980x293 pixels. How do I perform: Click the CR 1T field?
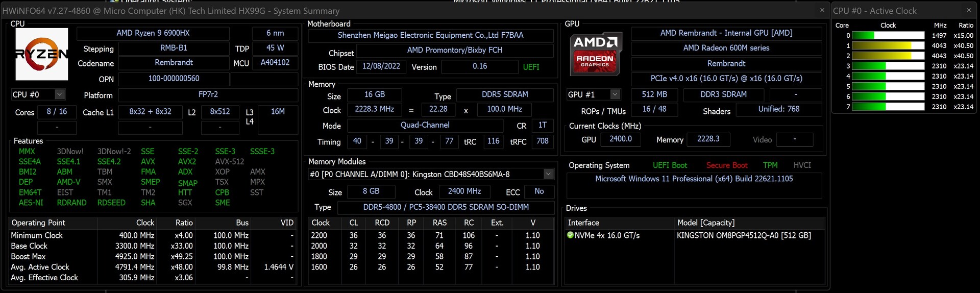coord(542,125)
